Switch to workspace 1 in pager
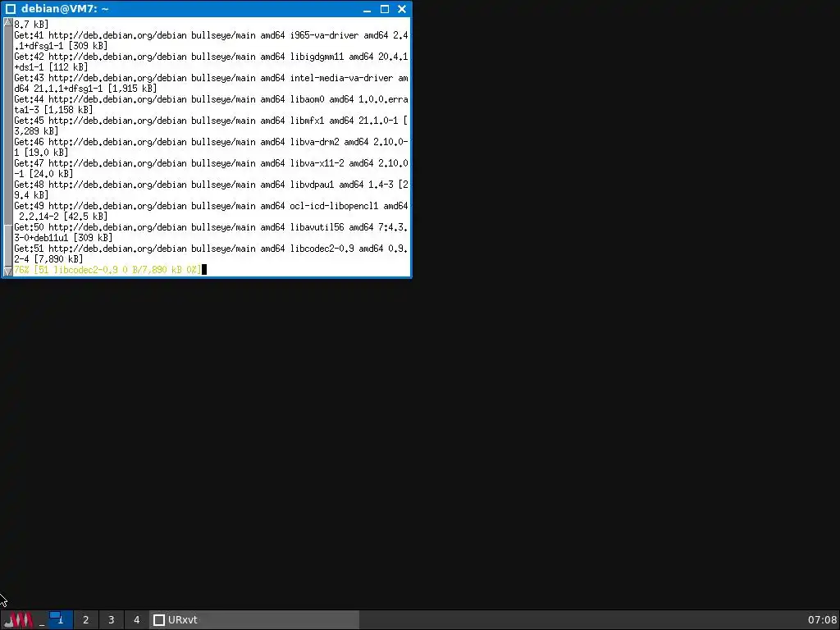 (61, 620)
